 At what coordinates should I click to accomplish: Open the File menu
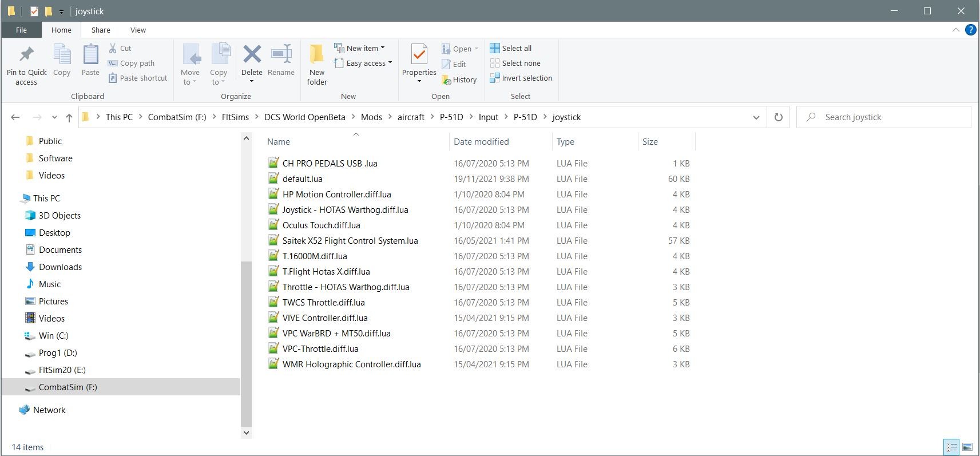tap(21, 30)
